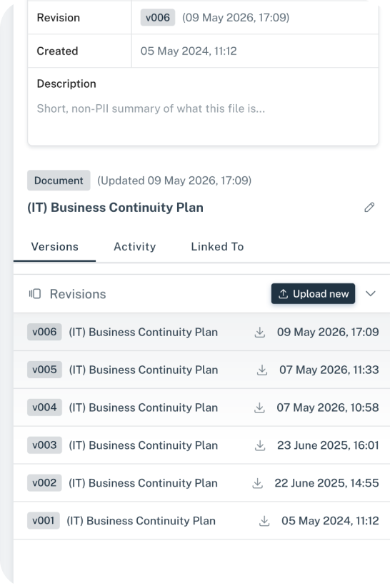390x588 pixels.
Task: Download revision v006 of the plan
Action: 260,333
